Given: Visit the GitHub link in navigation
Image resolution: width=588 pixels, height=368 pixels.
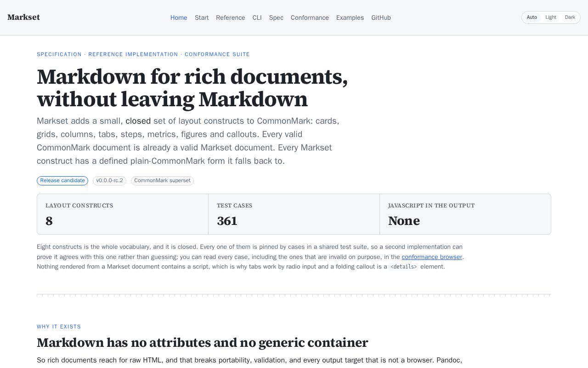Looking at the screenshot, I should tap(381, 17).
